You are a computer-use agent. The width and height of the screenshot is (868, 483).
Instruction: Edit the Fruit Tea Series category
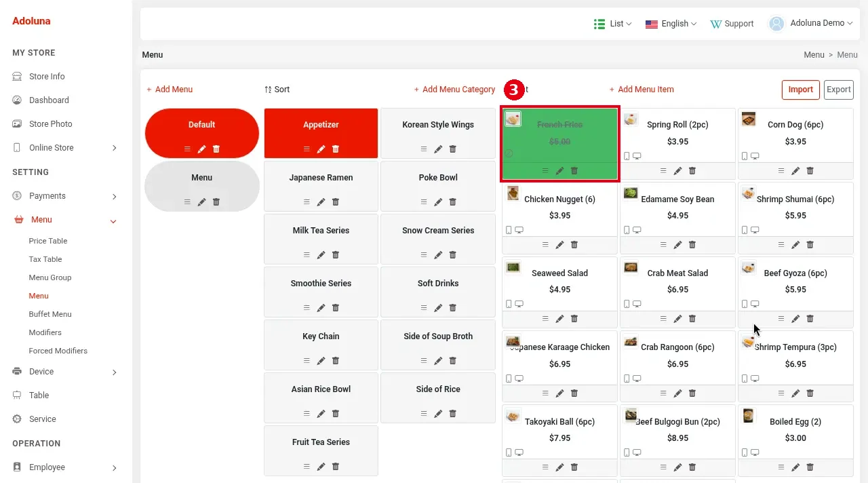[x=321, y=467]
